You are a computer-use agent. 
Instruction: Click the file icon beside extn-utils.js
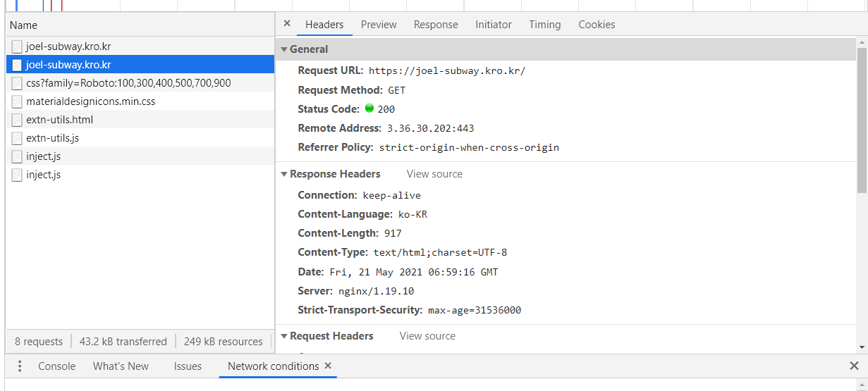17,138
